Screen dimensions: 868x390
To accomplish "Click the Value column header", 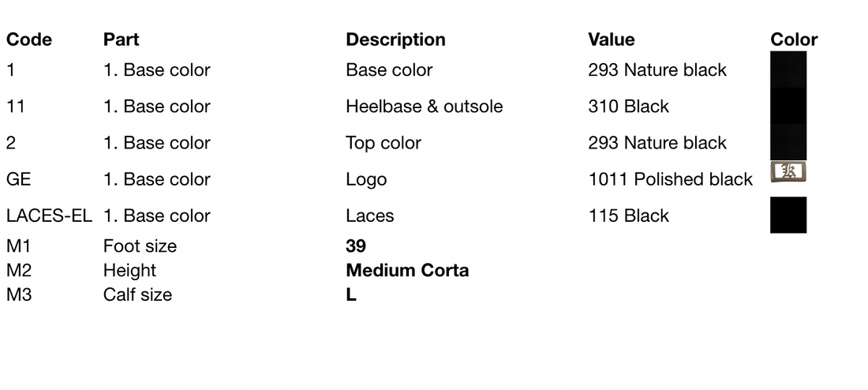I will point(611,39).
